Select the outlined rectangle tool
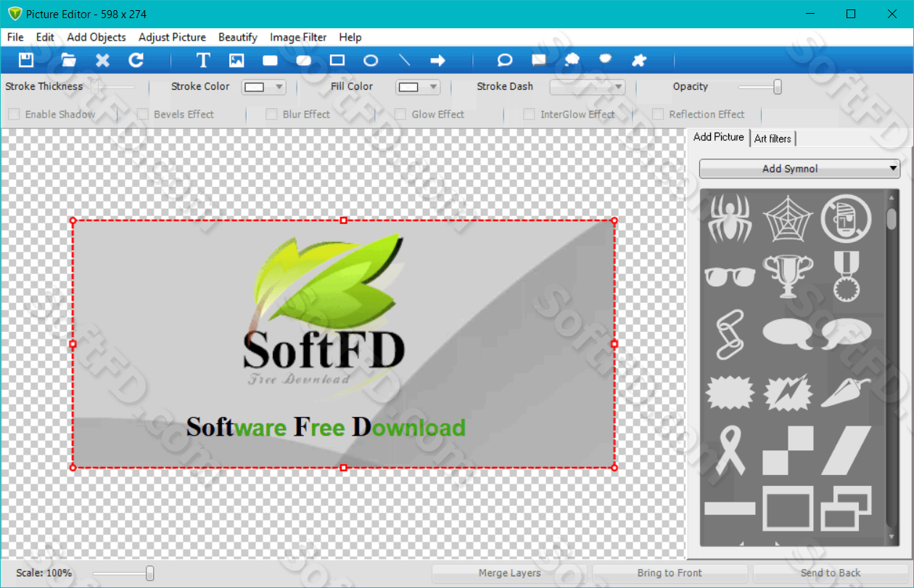Image resolution: width=914 pixels, height=588 pixels. click(337, 60)
